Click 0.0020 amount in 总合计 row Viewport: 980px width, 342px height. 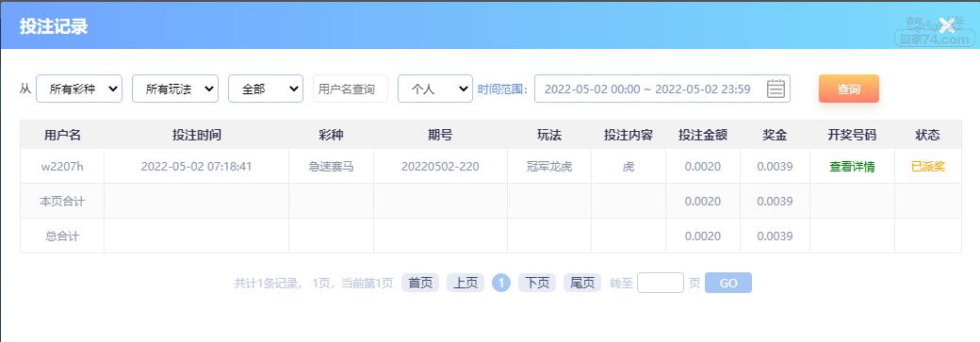tap(703, 236)
